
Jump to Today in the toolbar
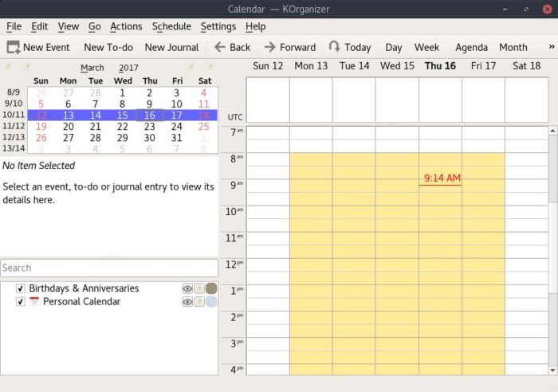tap(350, 47)
